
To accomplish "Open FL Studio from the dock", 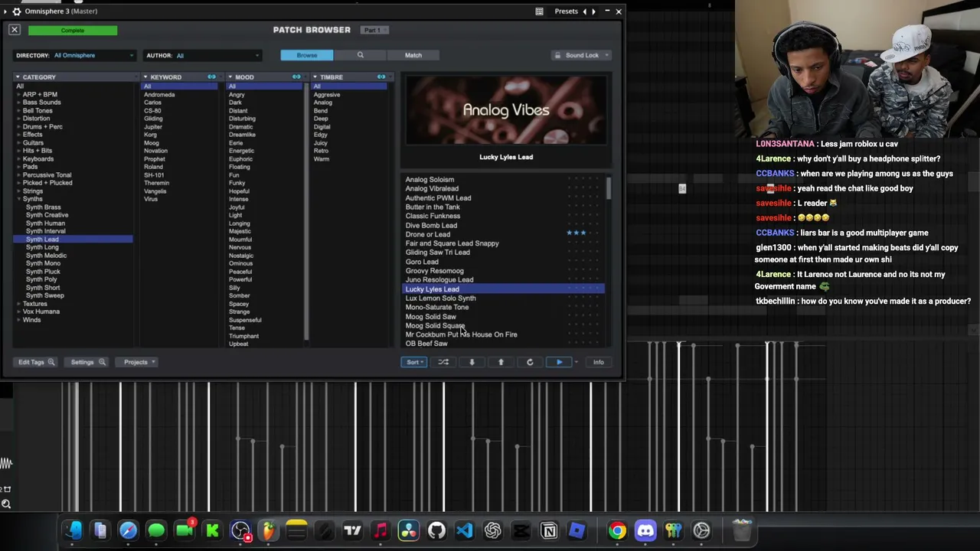I will point(268,530).
